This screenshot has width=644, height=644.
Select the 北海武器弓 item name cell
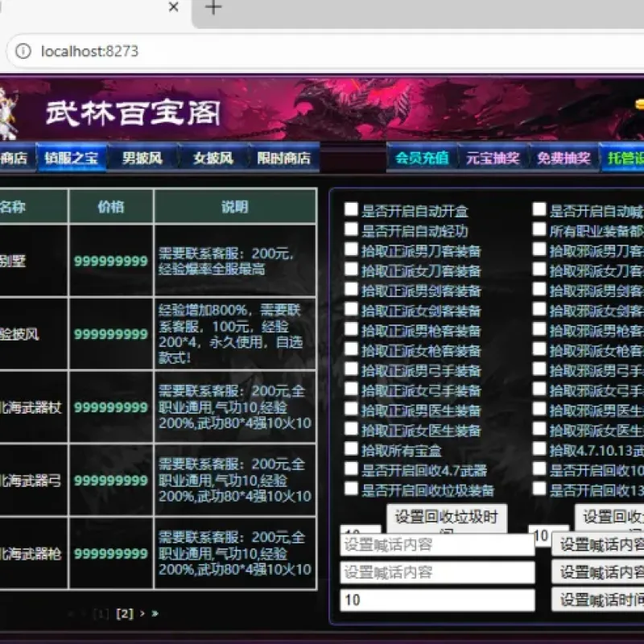[x=33, y=480]
